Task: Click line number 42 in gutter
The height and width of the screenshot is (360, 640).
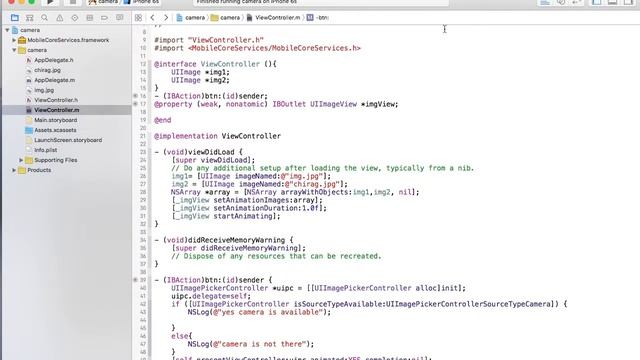Action: point(143,304)
